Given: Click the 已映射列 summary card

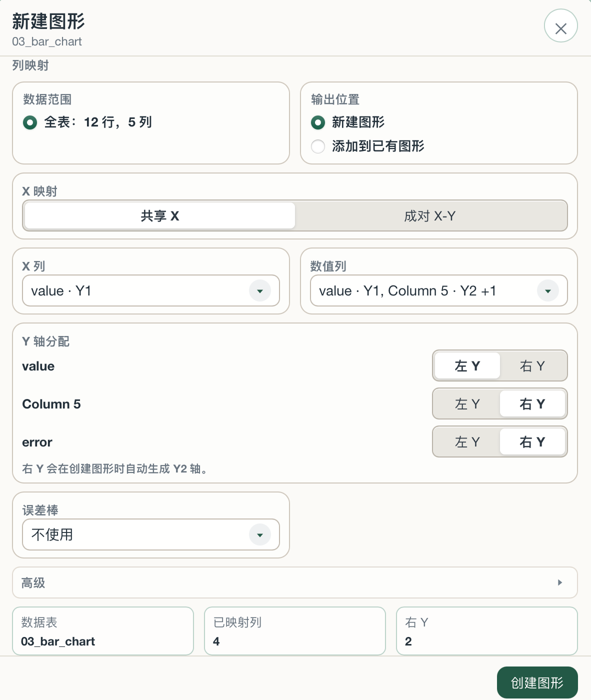Looking at the screenshot, I should 295,631.
